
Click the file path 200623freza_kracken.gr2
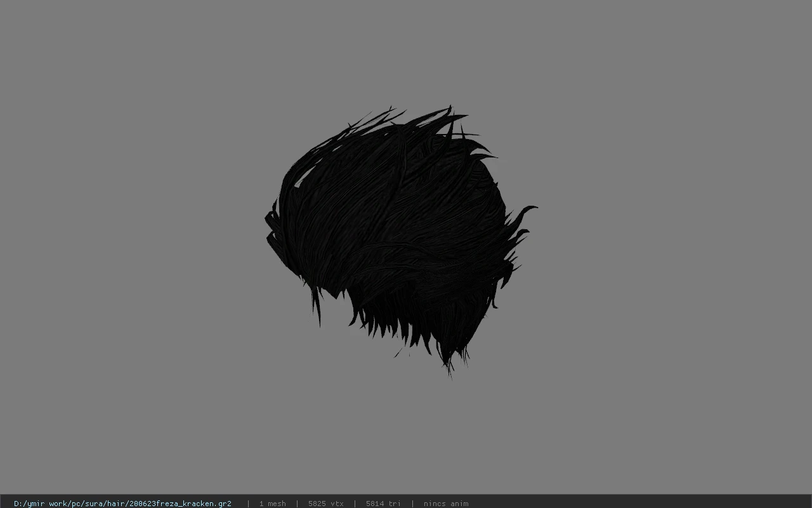click(x=122, y=504)
